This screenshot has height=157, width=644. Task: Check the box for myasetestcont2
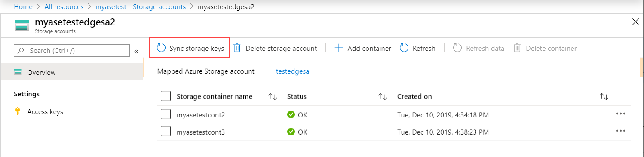[x=166, y=114]
